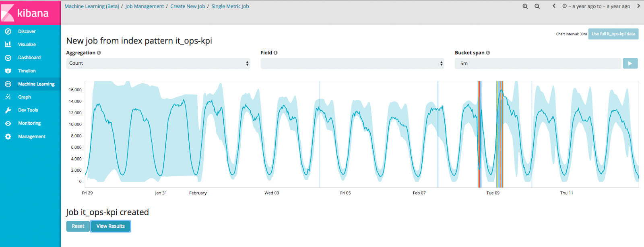Move time range forward with right chevron
This screenshot has width=644, height=247.
pyautogui.click(x=638, y=6)
